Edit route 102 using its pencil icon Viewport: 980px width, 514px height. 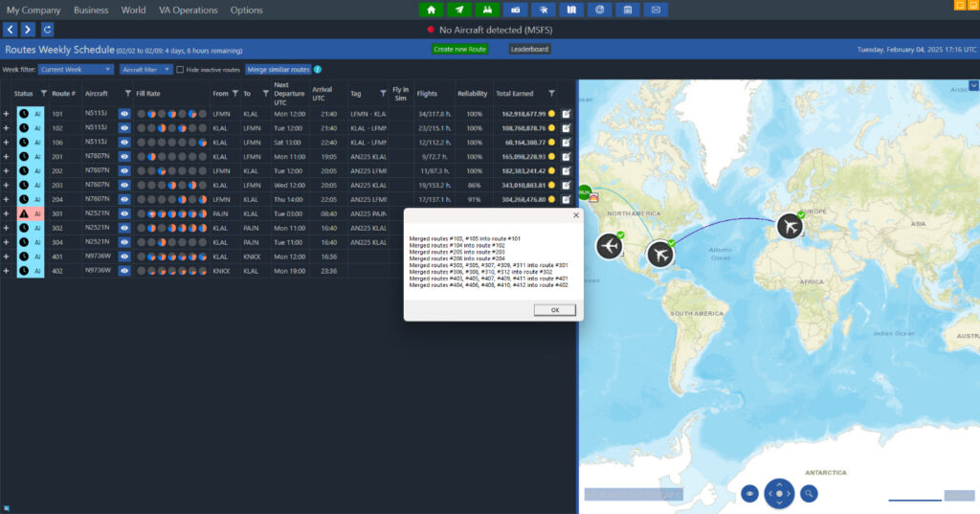click(567, 128)
